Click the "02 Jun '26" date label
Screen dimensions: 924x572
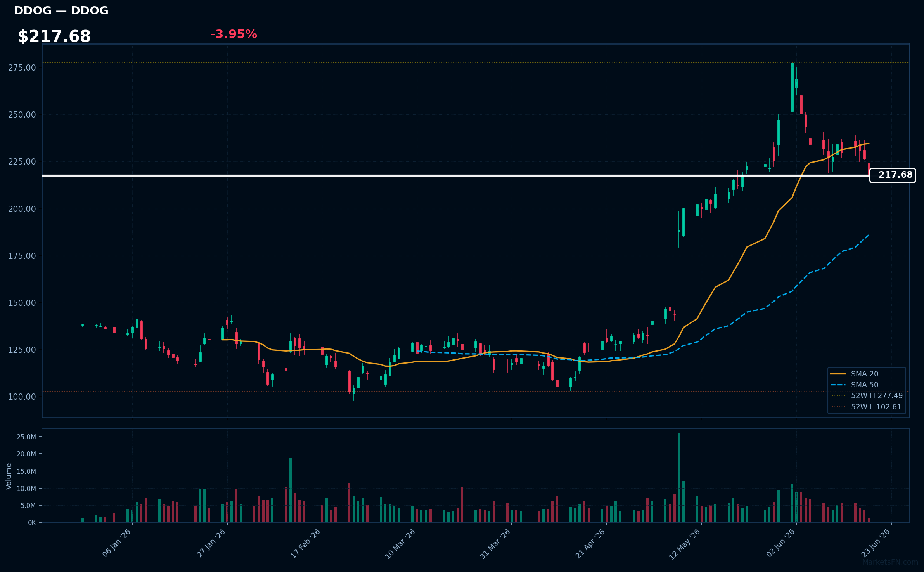pos(780,543)
